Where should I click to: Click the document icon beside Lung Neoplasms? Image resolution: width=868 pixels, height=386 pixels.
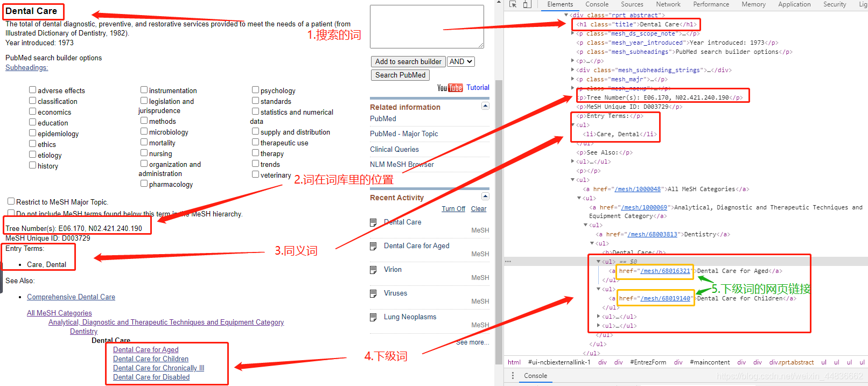(373, 318)
